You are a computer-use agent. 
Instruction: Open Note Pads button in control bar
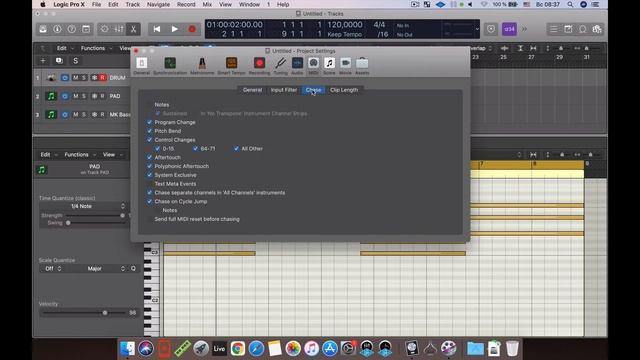click(568, 29)
